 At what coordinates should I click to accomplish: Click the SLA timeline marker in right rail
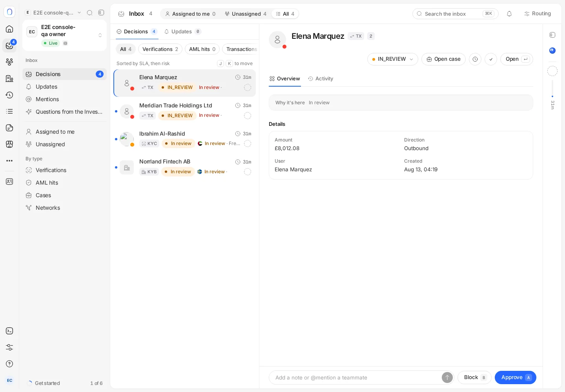[x=552, y=96]
